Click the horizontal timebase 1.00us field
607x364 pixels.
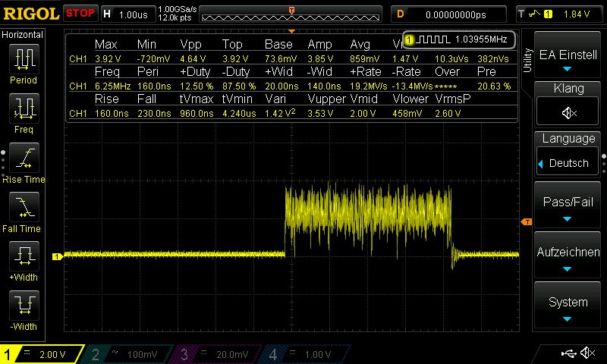127,14
